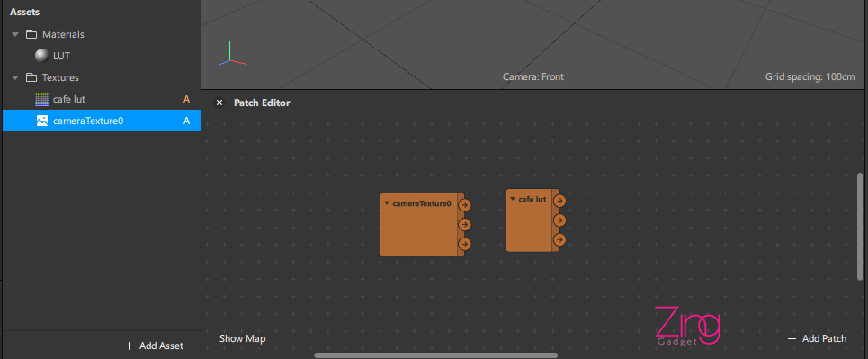The height and width of the screenshot is (359, 868).
Task: Click the third output port of cameraTexture0 patch
Action: click(x=464, y=244)
